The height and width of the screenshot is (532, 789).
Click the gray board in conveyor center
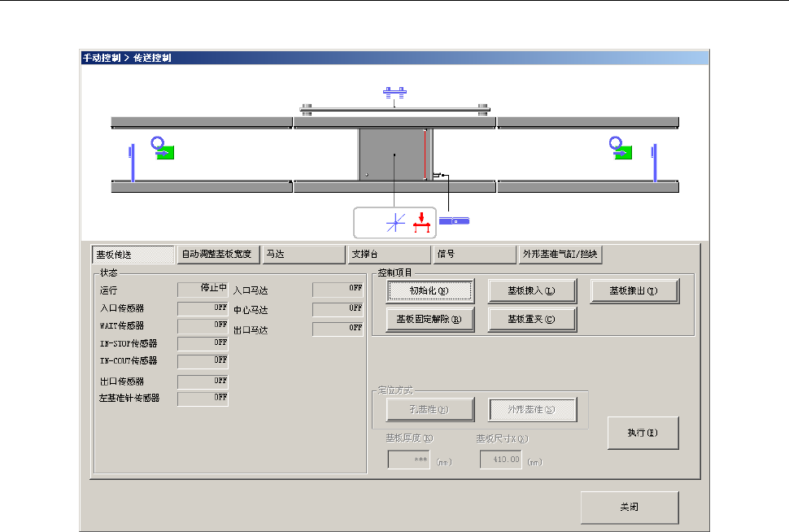coord(394,155)
